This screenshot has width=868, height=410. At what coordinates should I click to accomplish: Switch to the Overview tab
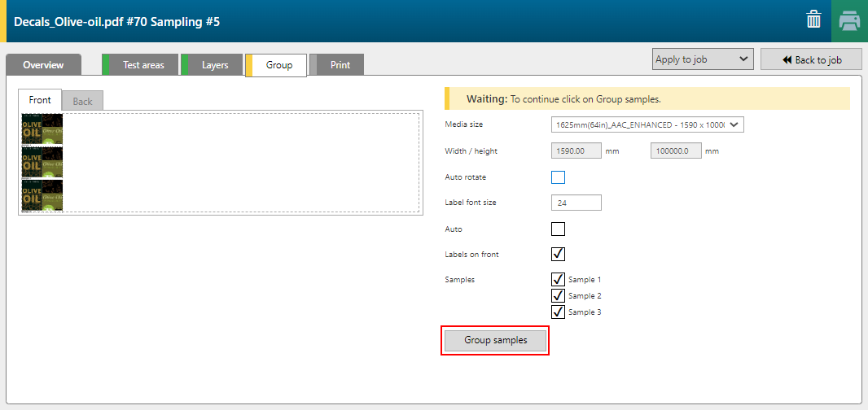point(43,65)
